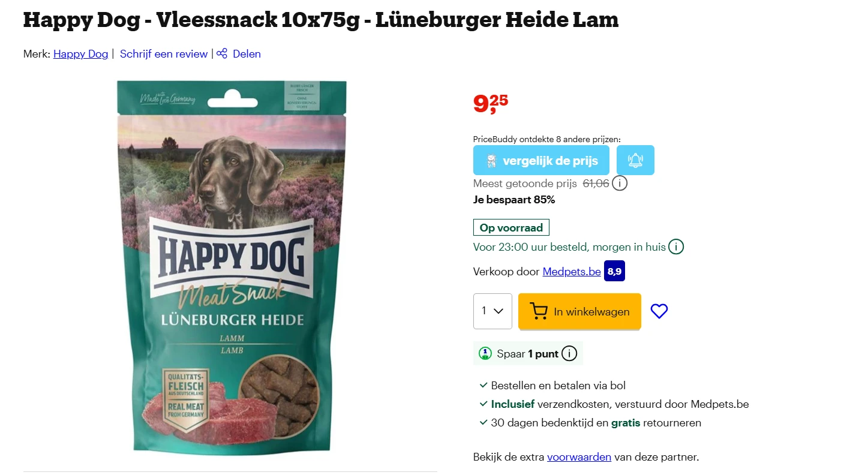
Task: Click the 8,9 seller rating badge
Action: pyautogui.click(x=615, y=271)
